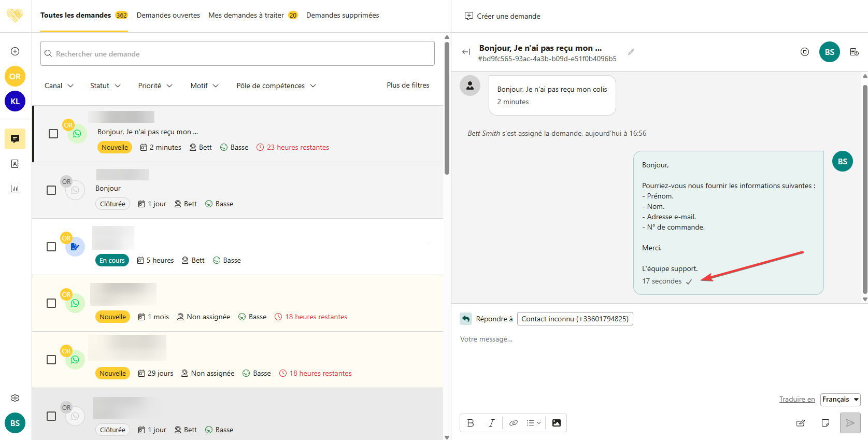Click the Rechercher une demande search field
The image size is (868, 440).
(x=237, y=54)
